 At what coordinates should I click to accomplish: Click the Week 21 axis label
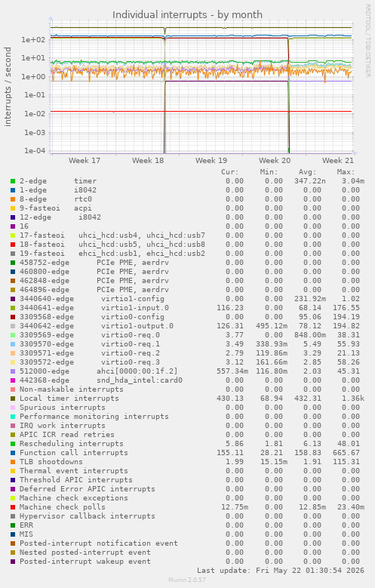[338, 161]
